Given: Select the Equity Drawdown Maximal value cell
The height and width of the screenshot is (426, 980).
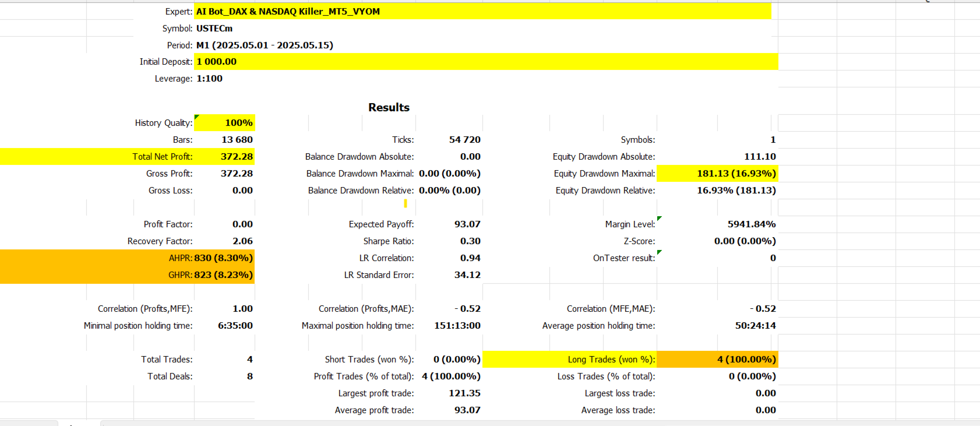Looking at the screenshot, I should tap(717, 173).
